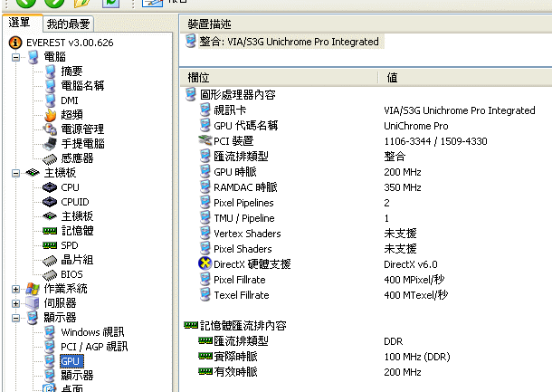
Task: Click the monitor icon beside 視訊卡
Action: (205, 110)
